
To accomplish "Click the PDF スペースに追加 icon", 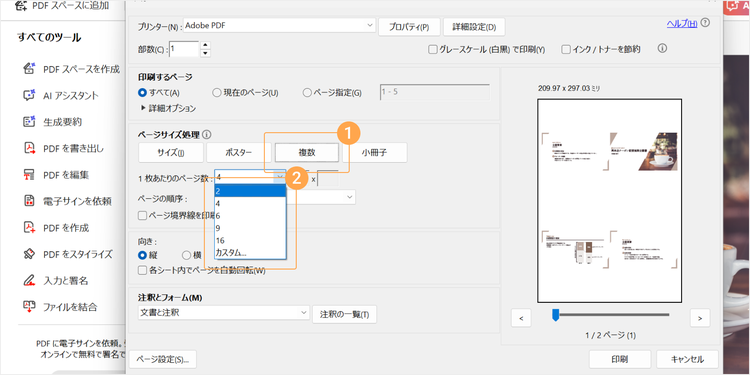I will pos(21,6).
